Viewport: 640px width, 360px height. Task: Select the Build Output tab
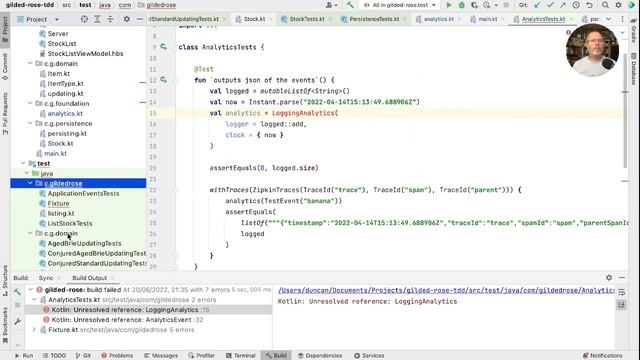click(x=89, y=278)
